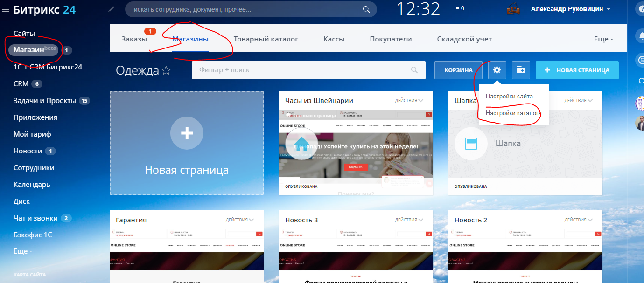644x283 pixels.
Task: Click the Задачи и Проекты counter 15
Action: [84, 101]
